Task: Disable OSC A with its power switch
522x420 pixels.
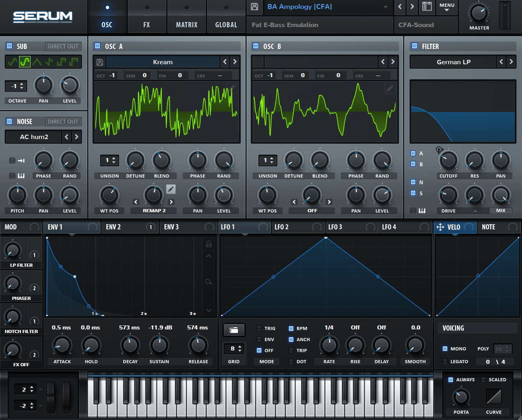Action: [97, 46]
